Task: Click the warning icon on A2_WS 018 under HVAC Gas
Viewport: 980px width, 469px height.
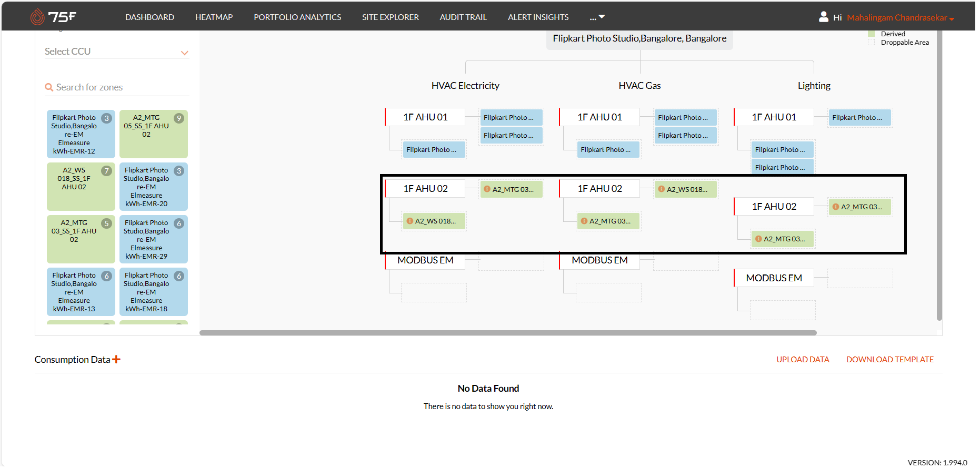Action: [x=661, y=189]
